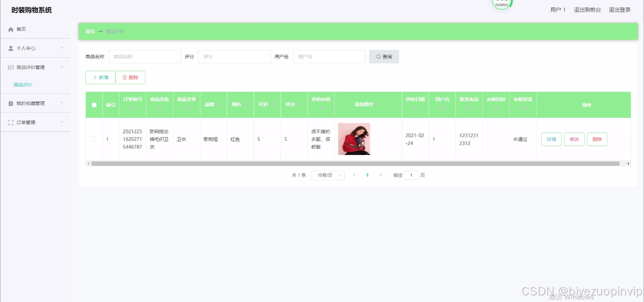This screenshot has height=302, width=644.
Task: Expand 订单管理 chevron
Action: point(62,122)
